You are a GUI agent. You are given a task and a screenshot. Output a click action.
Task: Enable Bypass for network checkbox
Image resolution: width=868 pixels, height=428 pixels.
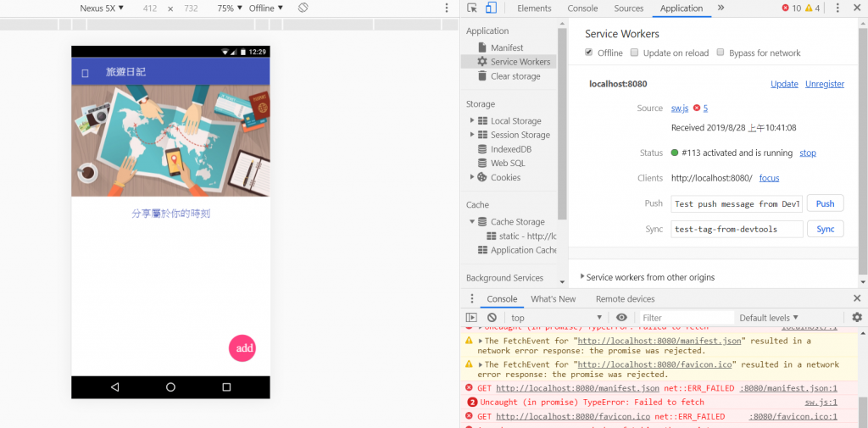[x=721, y=53]
